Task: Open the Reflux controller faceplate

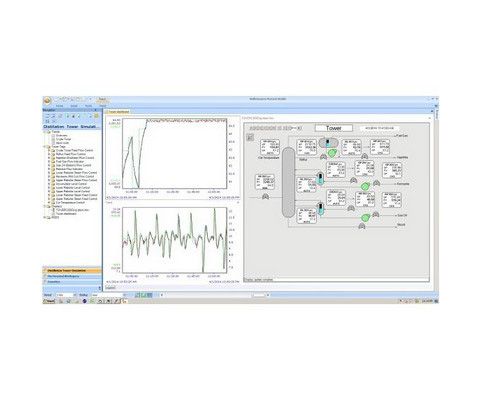Action: click(306, 147)
